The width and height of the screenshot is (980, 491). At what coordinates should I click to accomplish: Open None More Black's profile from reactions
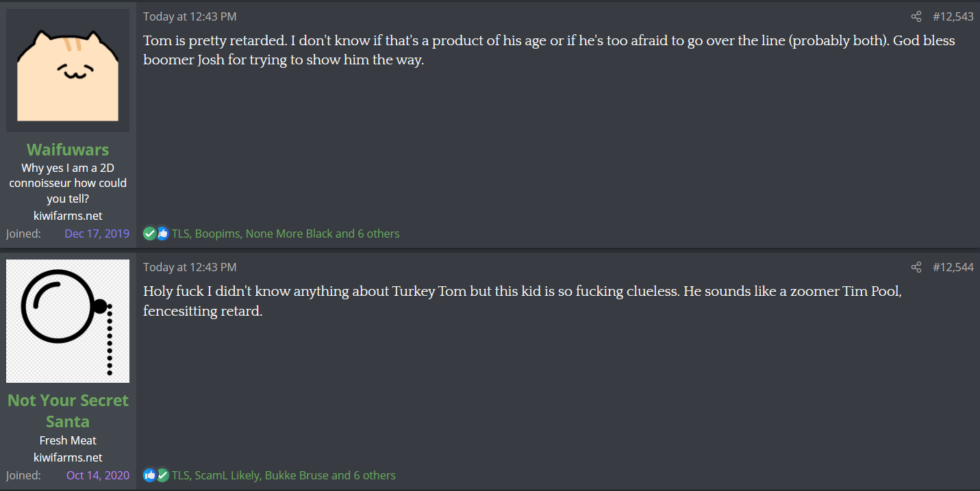tap(288, 234)
